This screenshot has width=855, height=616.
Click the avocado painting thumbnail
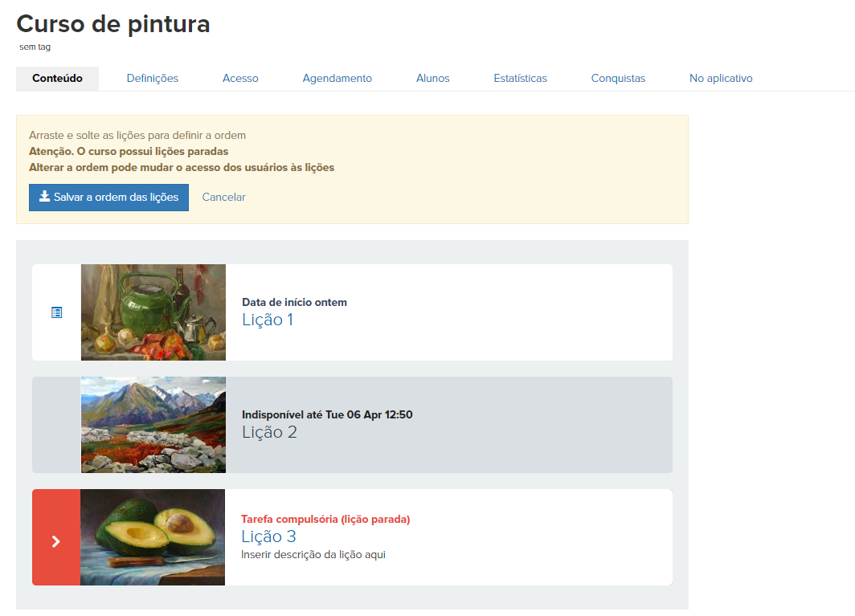pyautogui.click(x=153, y=537)
